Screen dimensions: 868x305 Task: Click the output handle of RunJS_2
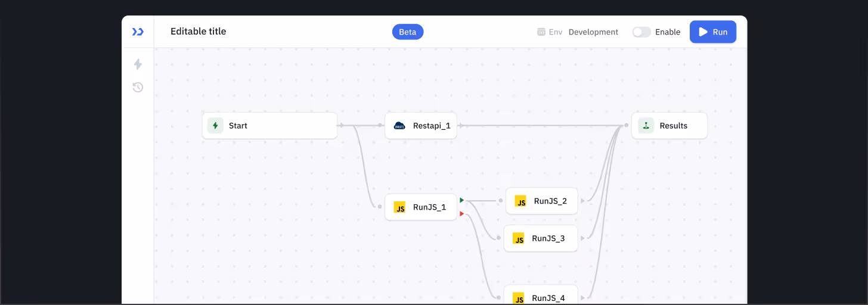click(582, 201)
